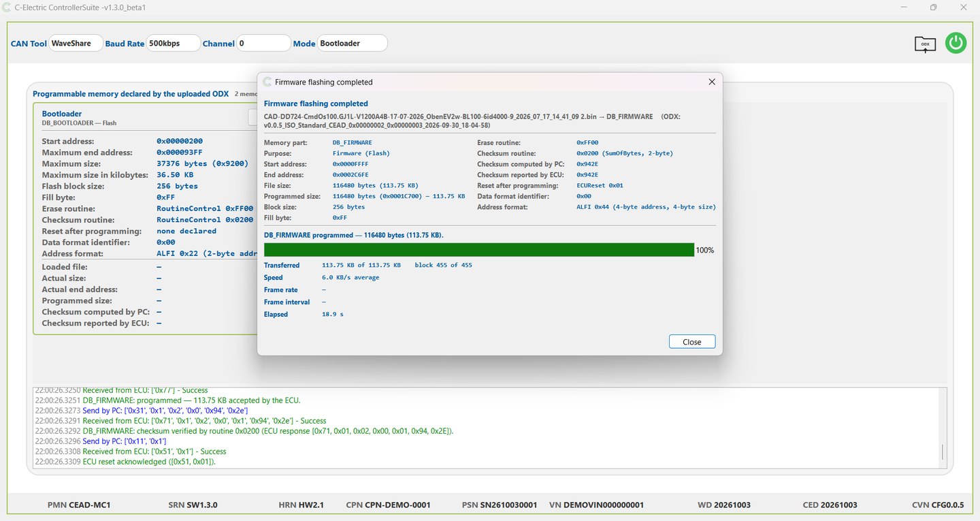
Task: Click the Bootloader memory card heading
Action: 62,114
